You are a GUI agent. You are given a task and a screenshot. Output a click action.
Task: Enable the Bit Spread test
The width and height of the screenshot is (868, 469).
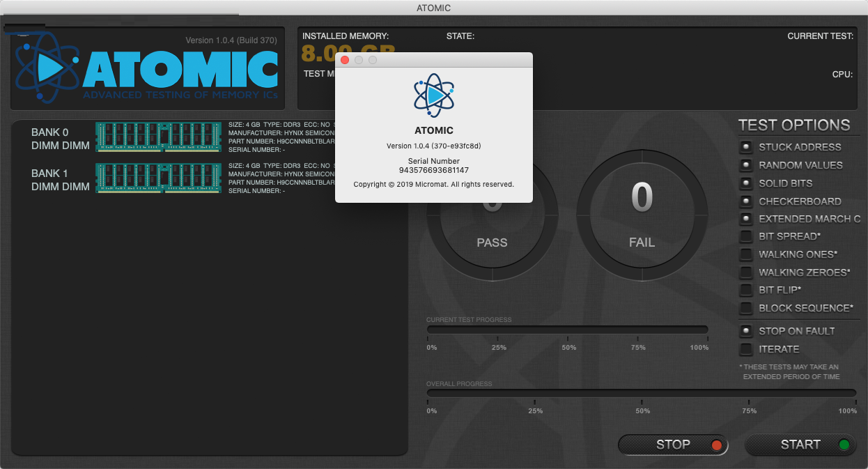tap(746, 236)
